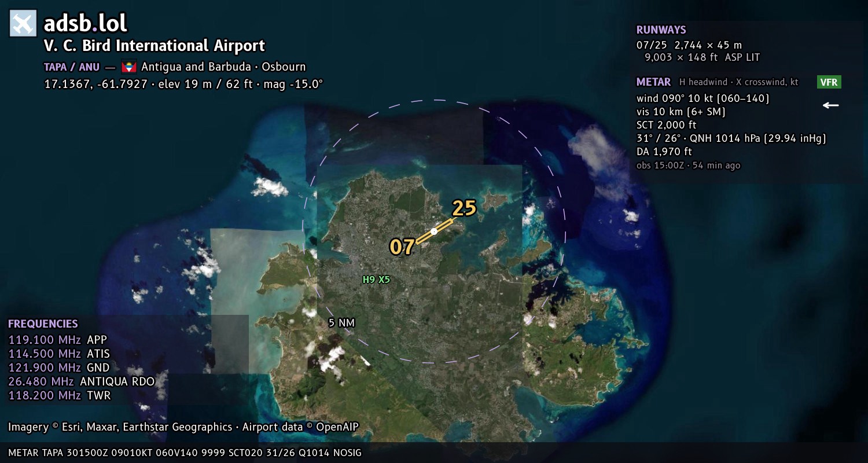Viewport: 868px width, 463px height.
Task: Select the green VFR flight category badge
Action: tap(829, 82)
